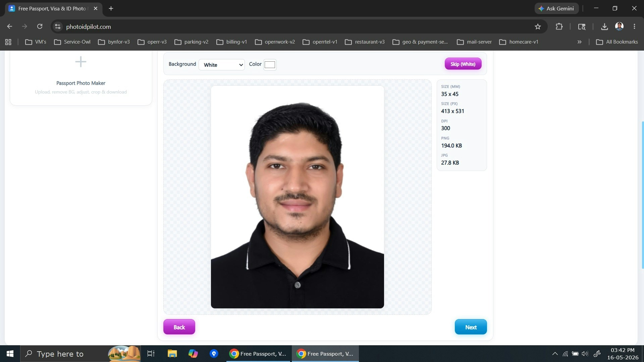Open the operr-v3 bookmark folder

click(152, 42)
